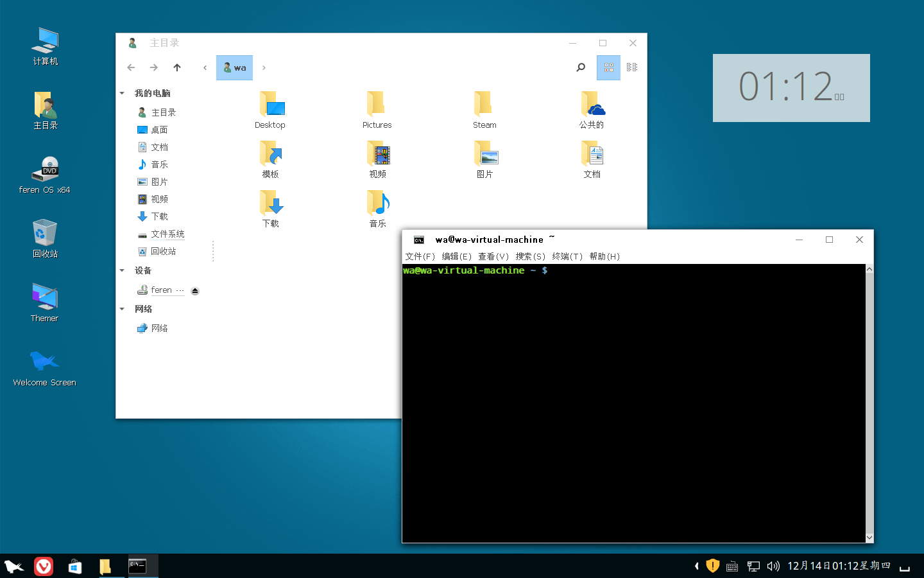
Task: Select the 模板 folder
Action: pos(270,159)
